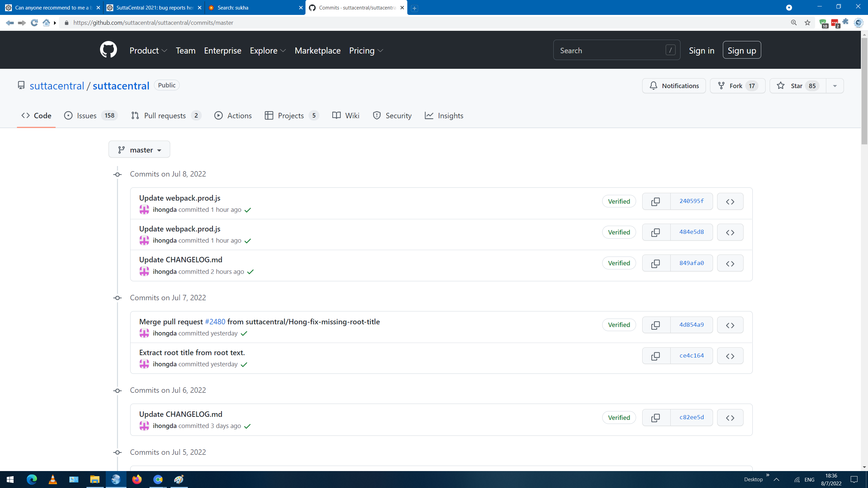Star the suttacentral repository
Screen dimensions: 868x488
(798, 86)
